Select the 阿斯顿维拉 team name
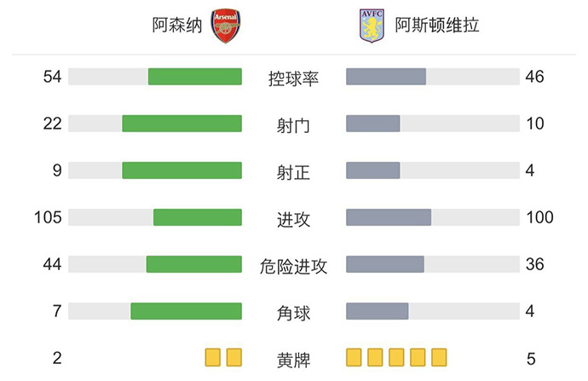This screenshot has width=588, height=381. (x=437, y=26)
